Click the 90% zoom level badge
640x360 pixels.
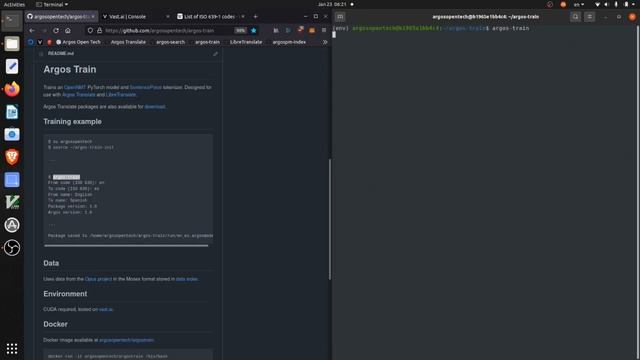point(240,31)
